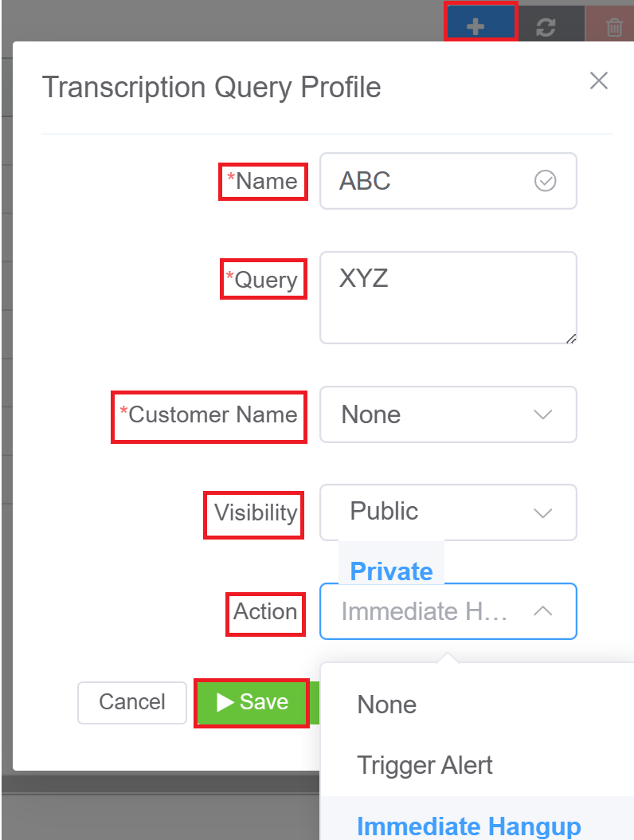Click the Visibility dropdown chevron arrow
This screenshot has height=840, width=634.
pos(542,512)
